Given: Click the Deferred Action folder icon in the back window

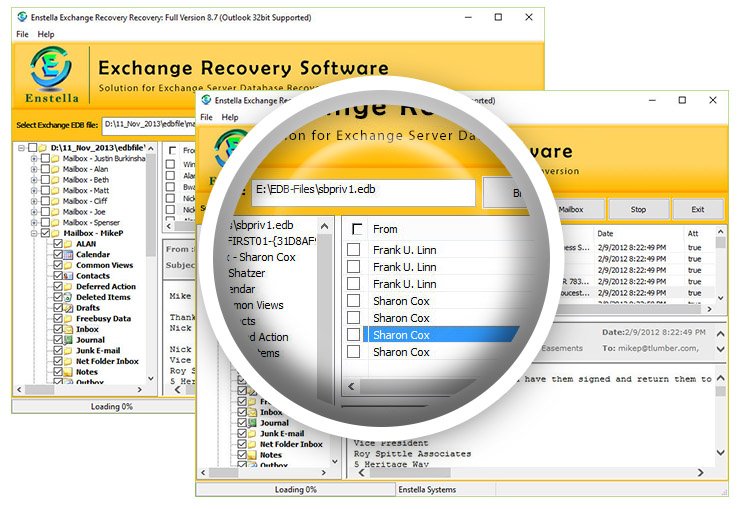Looking at the screenshot, I should click(x=68, y=287).
